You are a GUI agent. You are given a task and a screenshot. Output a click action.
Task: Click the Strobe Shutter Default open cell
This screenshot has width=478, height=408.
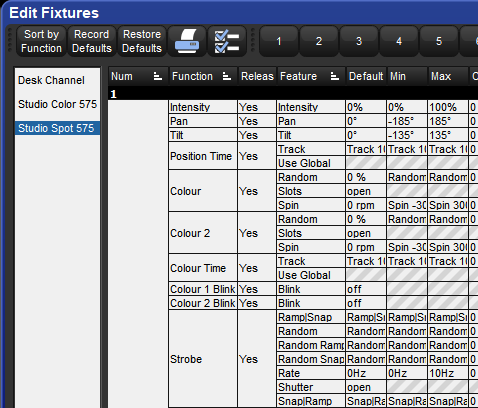tap(366, 387)
